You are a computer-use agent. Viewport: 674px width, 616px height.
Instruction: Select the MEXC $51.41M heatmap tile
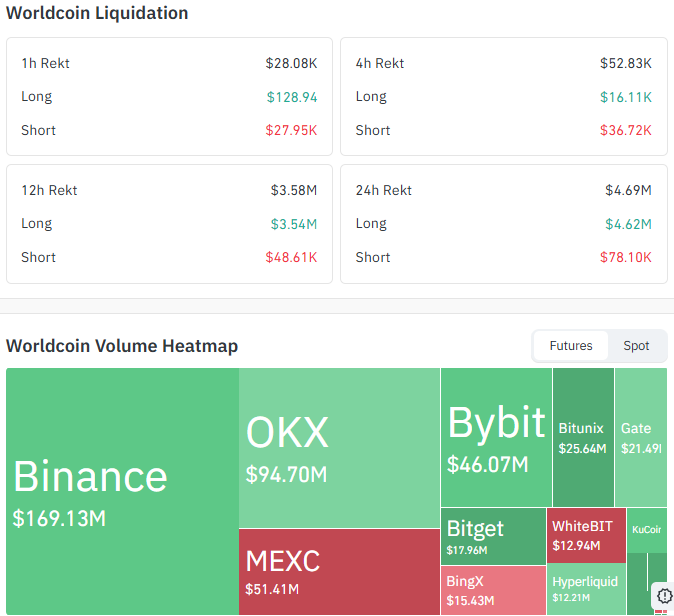click(340, 572)
